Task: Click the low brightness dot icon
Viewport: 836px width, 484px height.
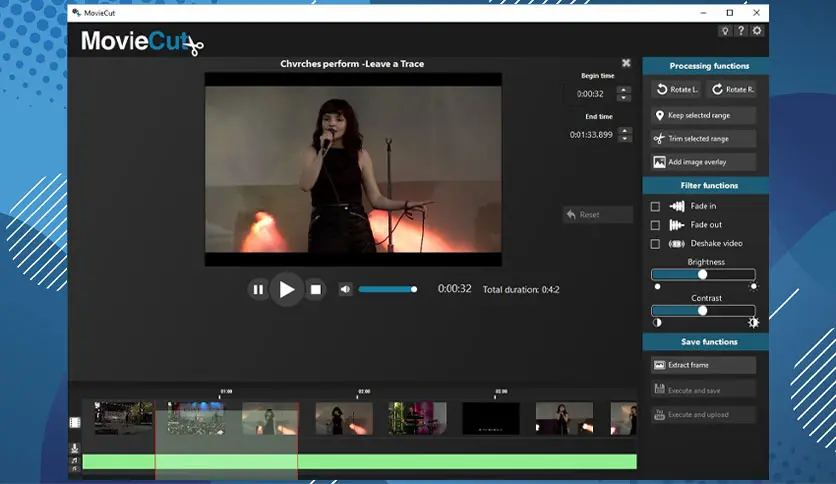Action: (x=657, y=287)
